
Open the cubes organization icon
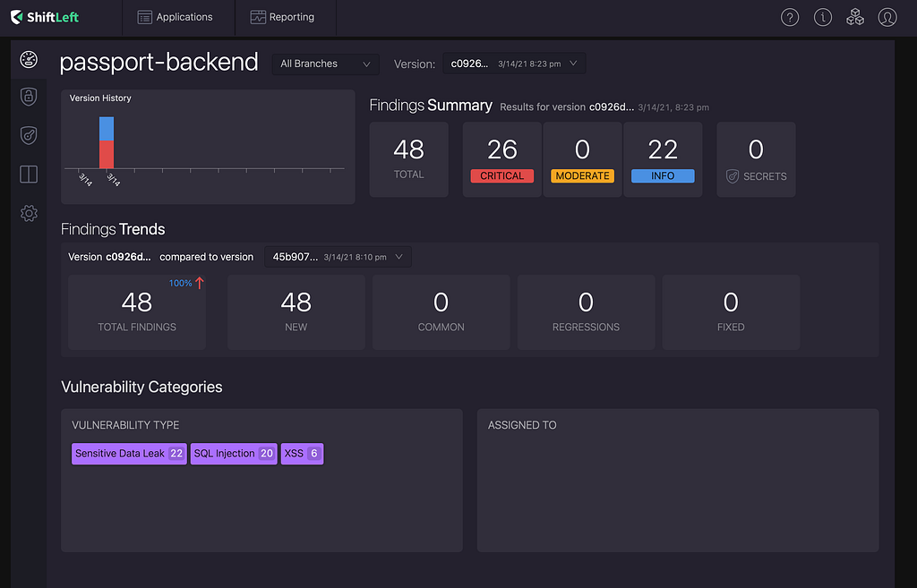855,18
